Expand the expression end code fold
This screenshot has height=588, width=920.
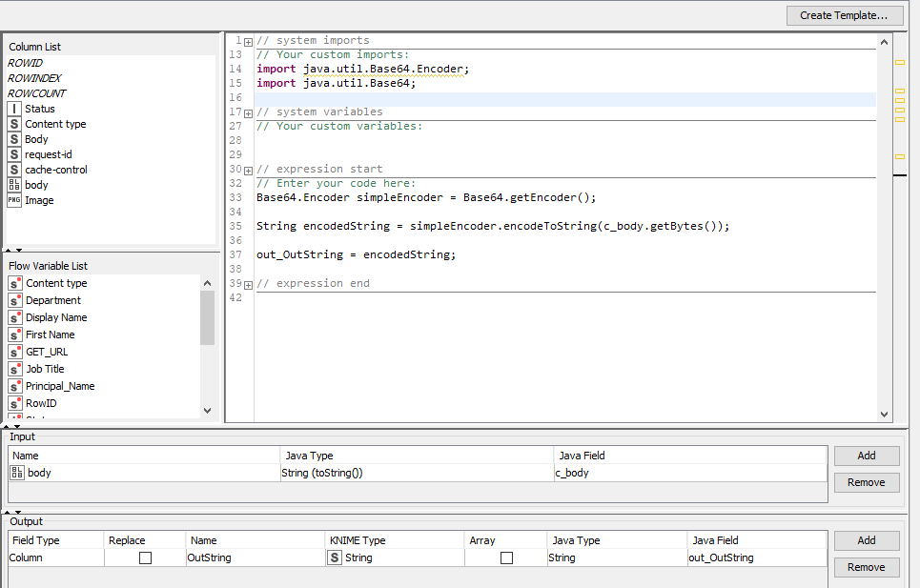(x=248, y=284)
